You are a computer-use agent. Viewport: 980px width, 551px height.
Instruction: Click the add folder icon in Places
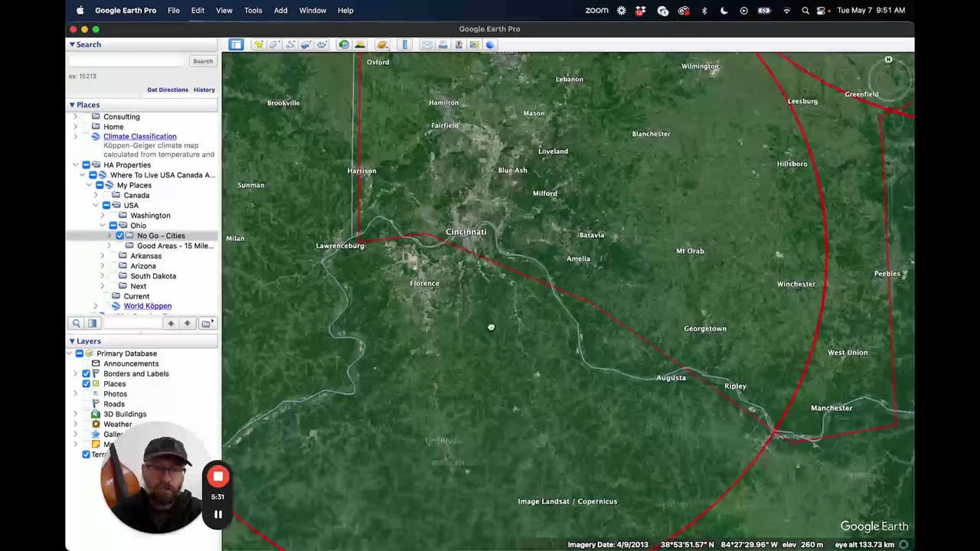click(x=206, y=324)
